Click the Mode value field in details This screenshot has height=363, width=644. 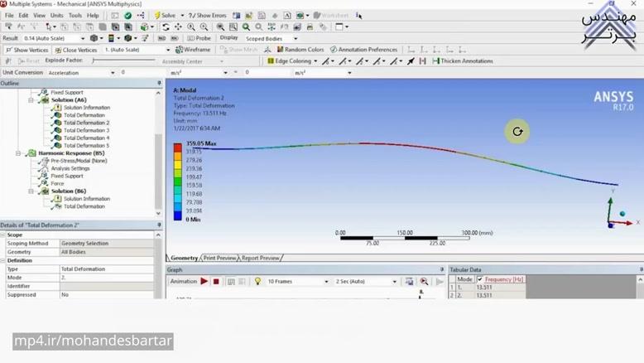coord(107,278)
